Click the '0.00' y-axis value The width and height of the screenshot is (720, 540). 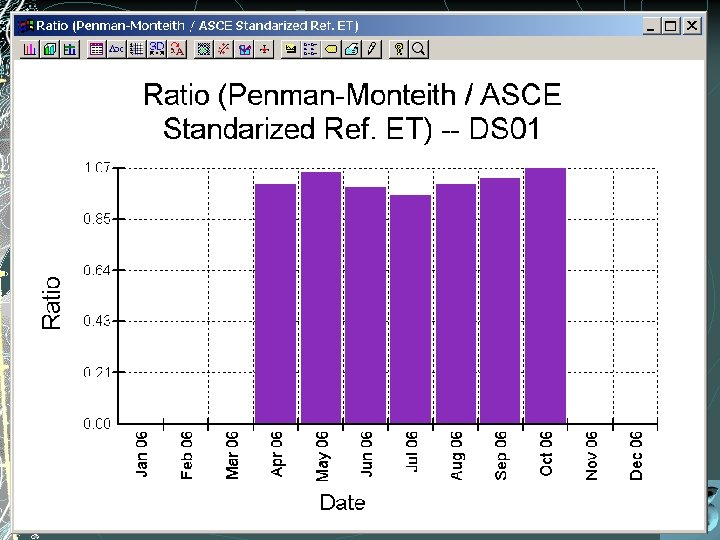point(97,423)
